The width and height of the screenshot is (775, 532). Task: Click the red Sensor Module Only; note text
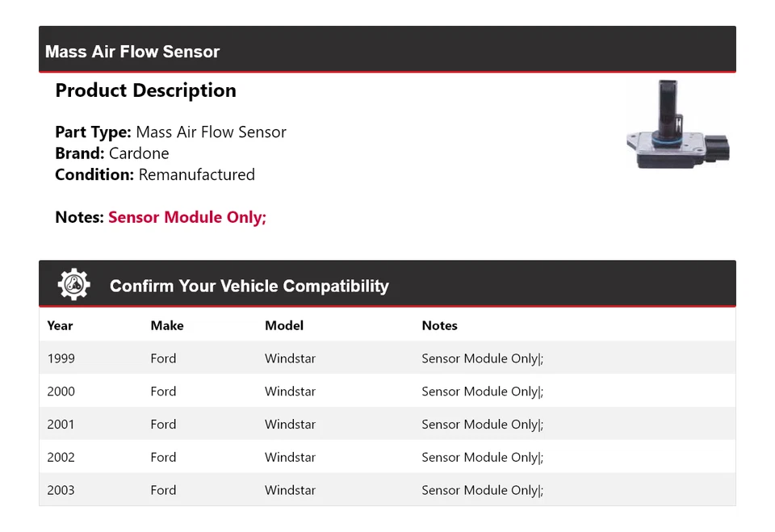click(x=187, y=217)
